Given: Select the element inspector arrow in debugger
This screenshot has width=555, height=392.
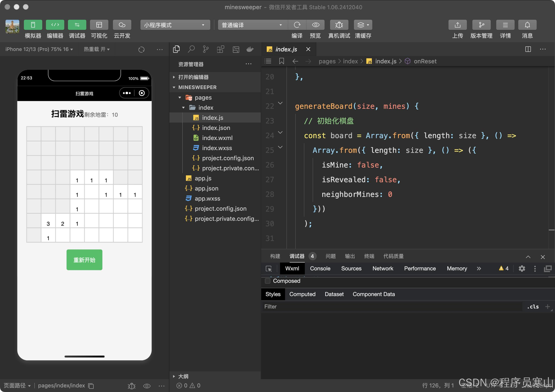Looking at the screenshot, I should click(269, 269).
